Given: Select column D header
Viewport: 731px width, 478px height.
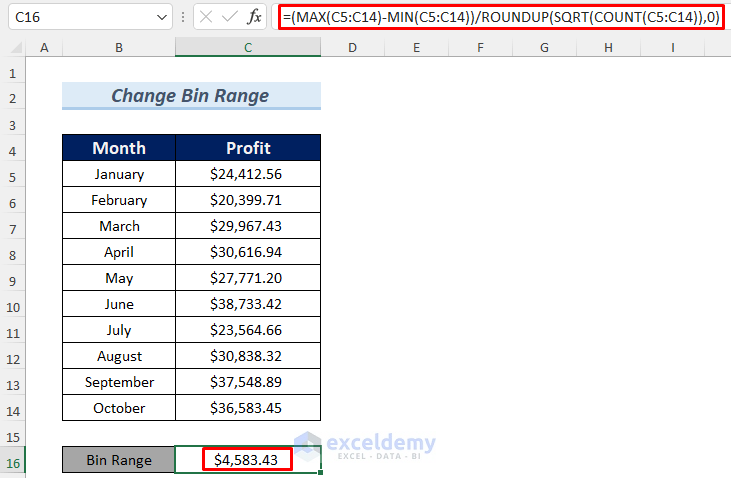Looking at the screenshot, I should [x=352, y=48].
